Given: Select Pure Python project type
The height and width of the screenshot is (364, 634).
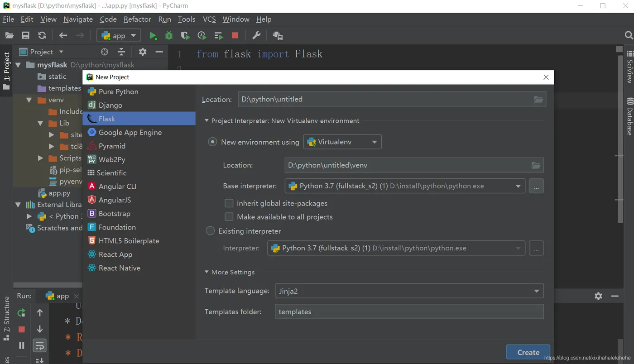Looking at the screenshot, I should [x=139, y=91].
